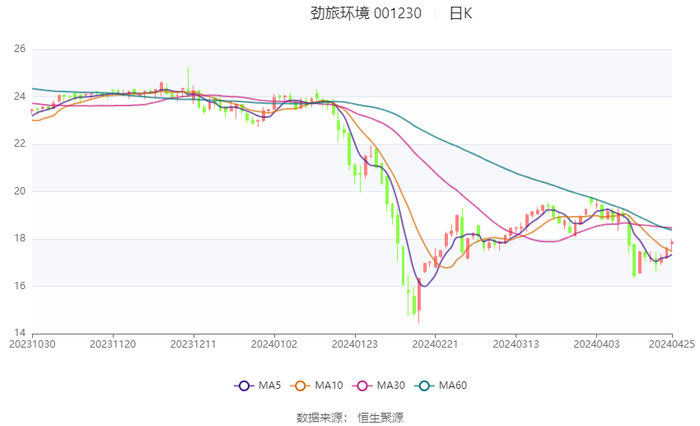700x426 pixels.
Task: Click the 20240221 x-axis date label
Action: tap(434, 343)
